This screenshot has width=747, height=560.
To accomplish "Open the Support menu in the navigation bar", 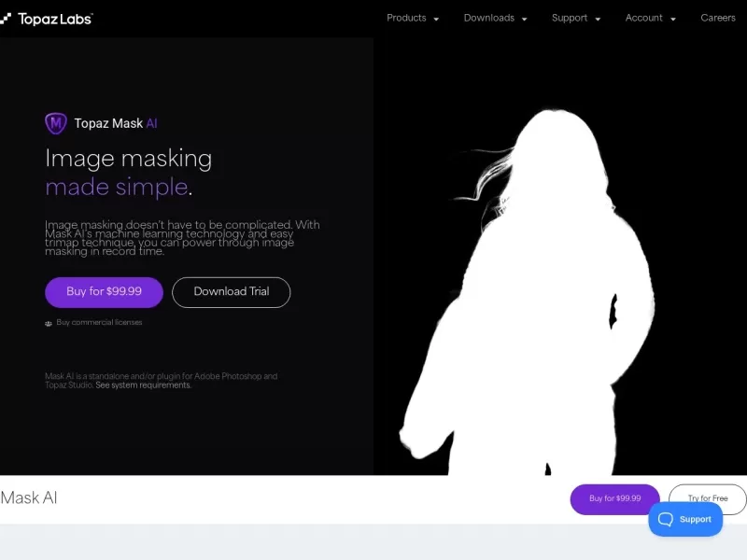I will [569, 18].
